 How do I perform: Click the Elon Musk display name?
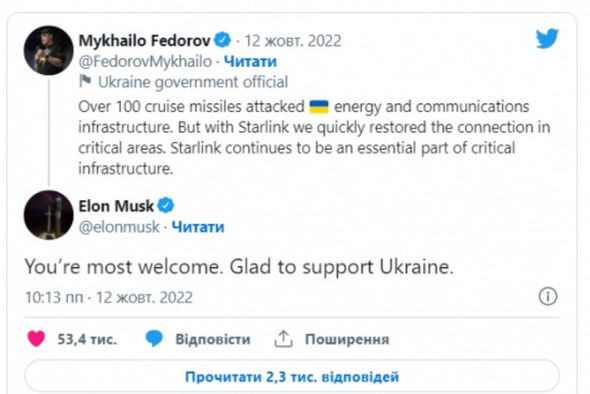pyautogui.click(x=116, y=206)
